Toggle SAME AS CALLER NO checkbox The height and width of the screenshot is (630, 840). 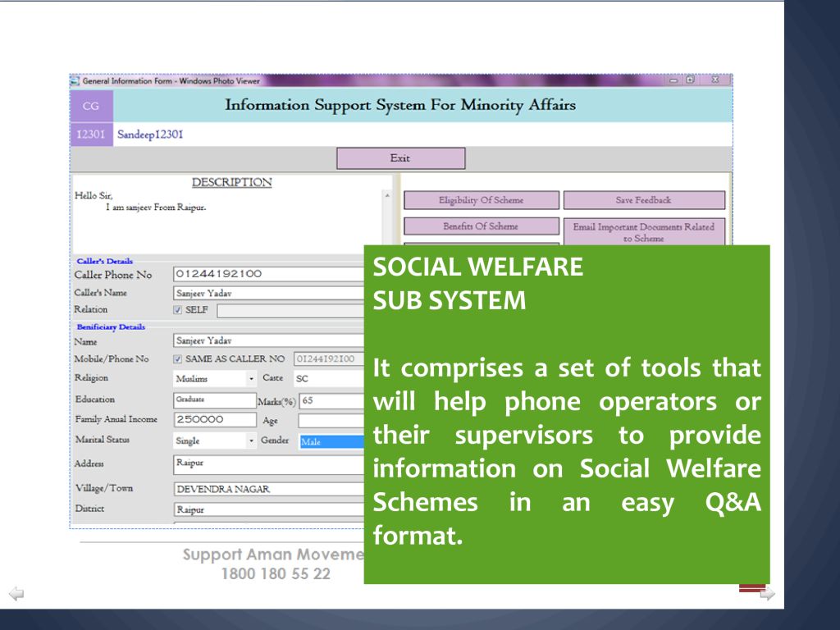click(178, 359)
